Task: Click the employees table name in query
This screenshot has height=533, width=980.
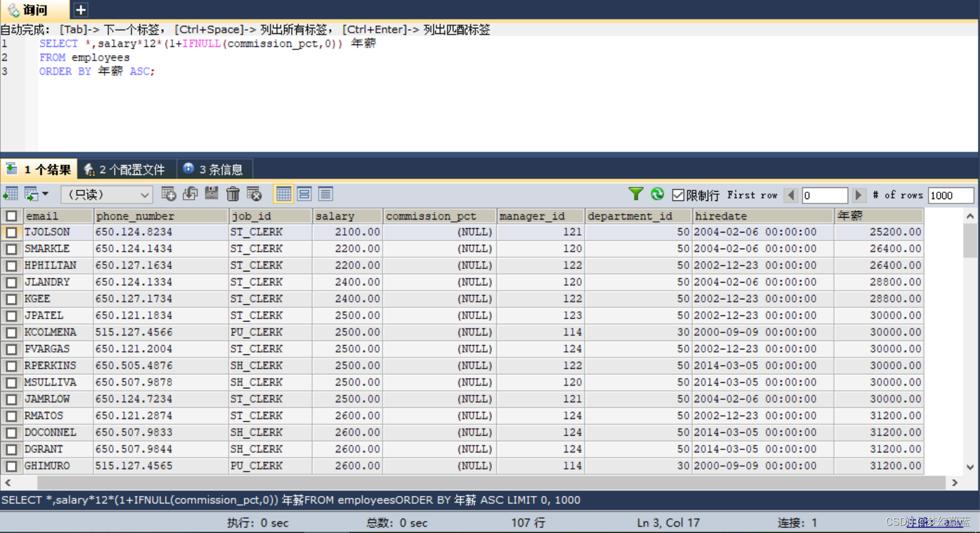Action: [x=101, y=58]
